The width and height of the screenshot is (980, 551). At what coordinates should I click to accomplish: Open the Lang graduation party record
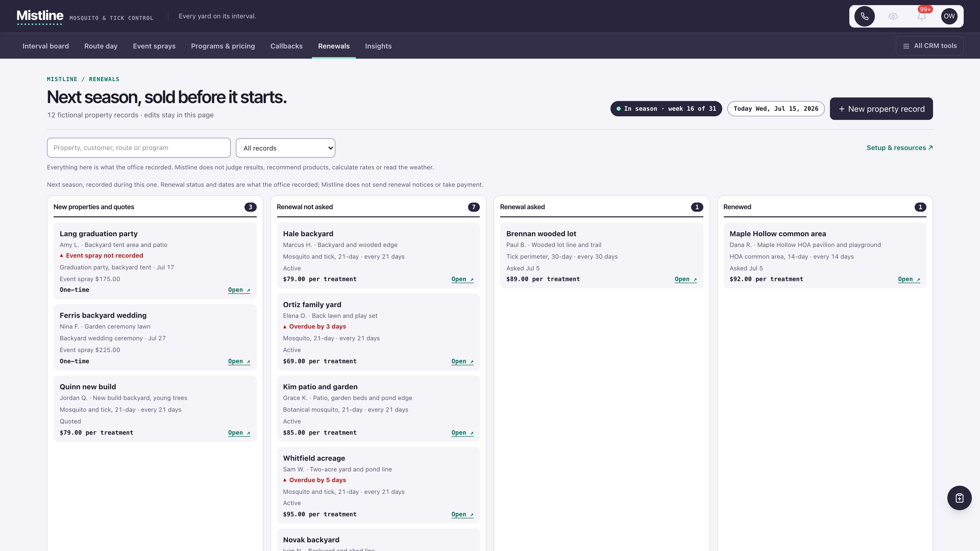pyautogui.click(x=239, y=290)
